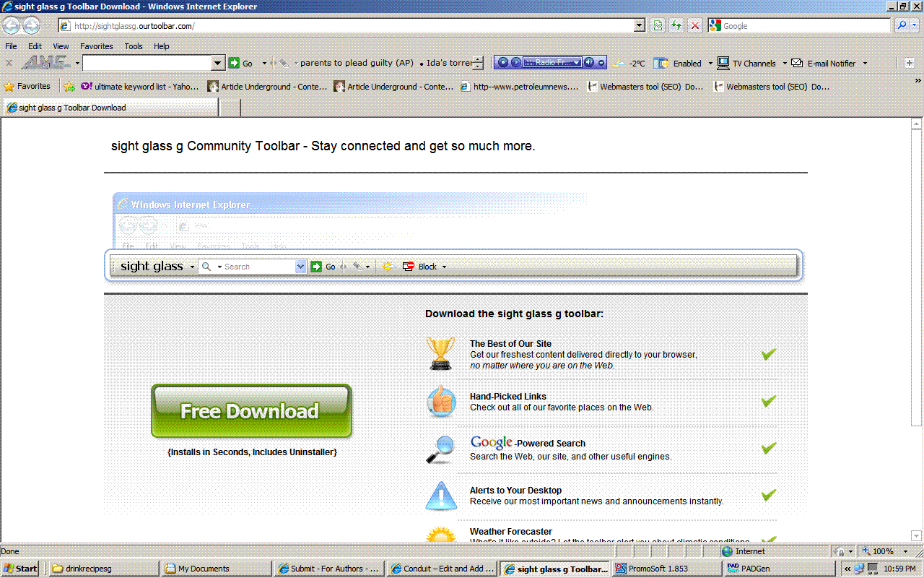The width and height of the screenshot is (924, 578).
Task: Click the news ticker stepper arrows
Action: point(478,64)
